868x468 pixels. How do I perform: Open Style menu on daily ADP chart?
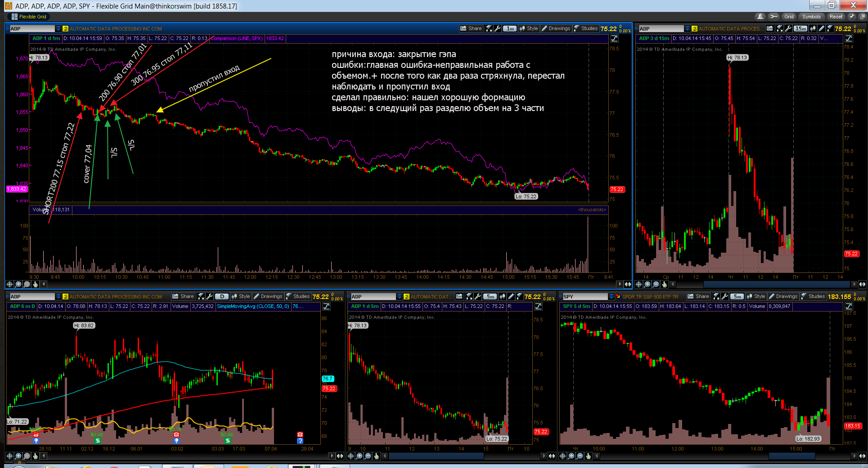pyautogui.click(x=241, y=296)
